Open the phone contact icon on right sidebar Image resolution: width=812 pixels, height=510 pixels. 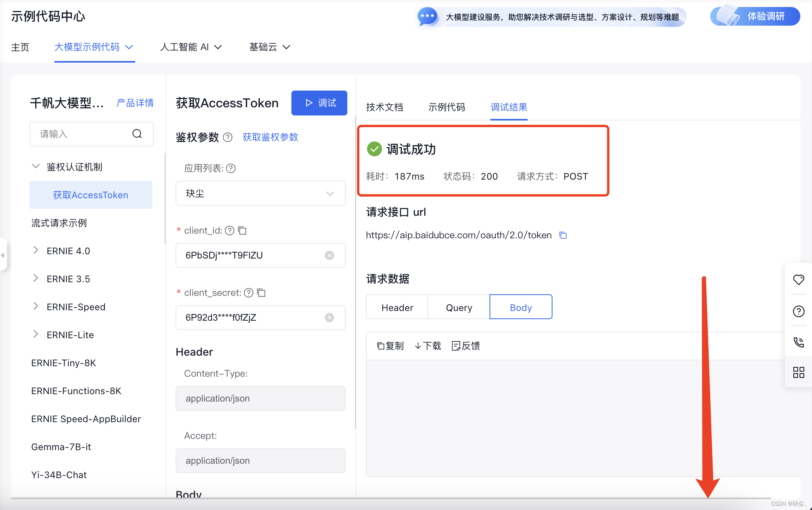tap(798, 342)
